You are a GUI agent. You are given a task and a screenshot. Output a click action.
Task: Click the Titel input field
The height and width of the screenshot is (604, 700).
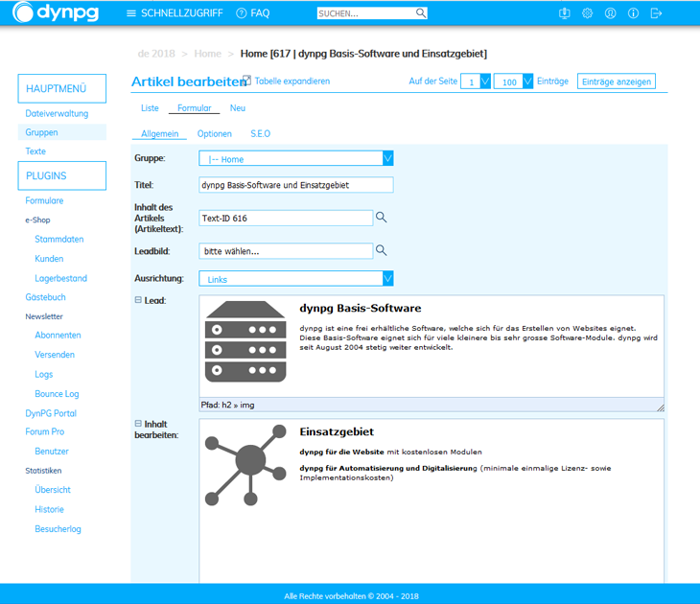coord(295,185)
